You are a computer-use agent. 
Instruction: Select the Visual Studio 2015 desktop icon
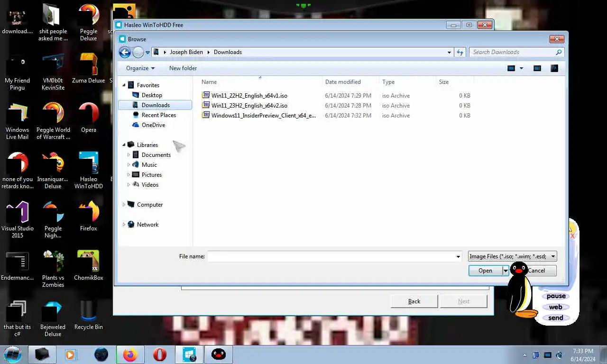click(x=18, y=219)
